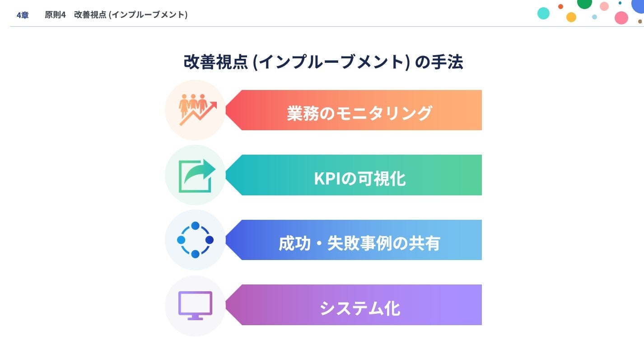
Task: Click the large pink decorative circle
Action: [621, 18]
